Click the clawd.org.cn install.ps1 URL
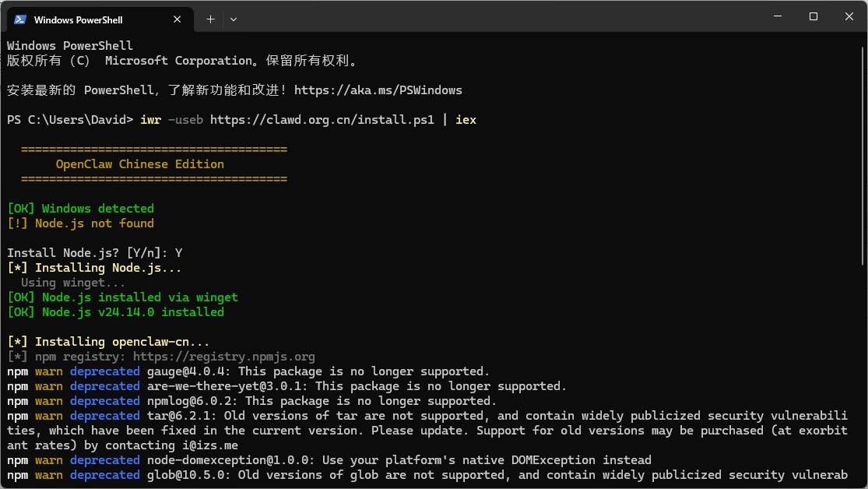The width and height of the screenshot is (868, 489). click(x=322, y=120)
